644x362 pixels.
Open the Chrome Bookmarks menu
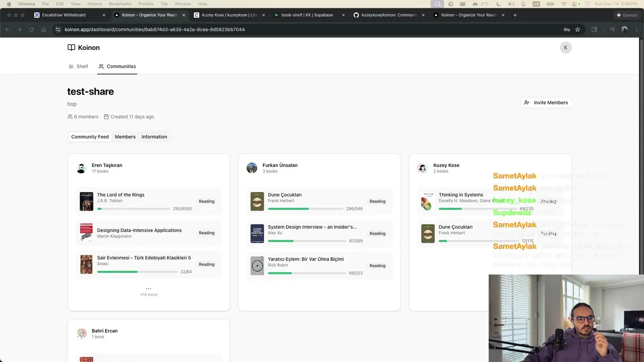(120, 4)
